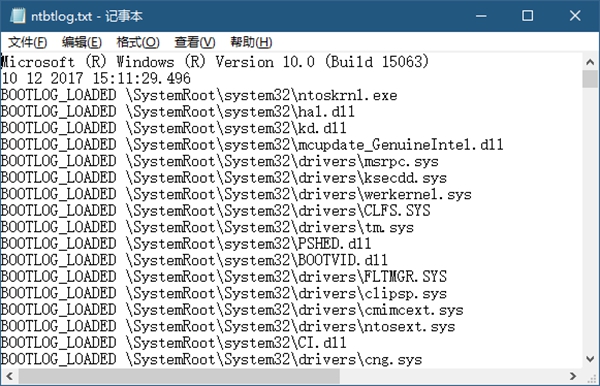
Task: Click the horizontal scrollbar left arrow
Action: coord(10,376)
